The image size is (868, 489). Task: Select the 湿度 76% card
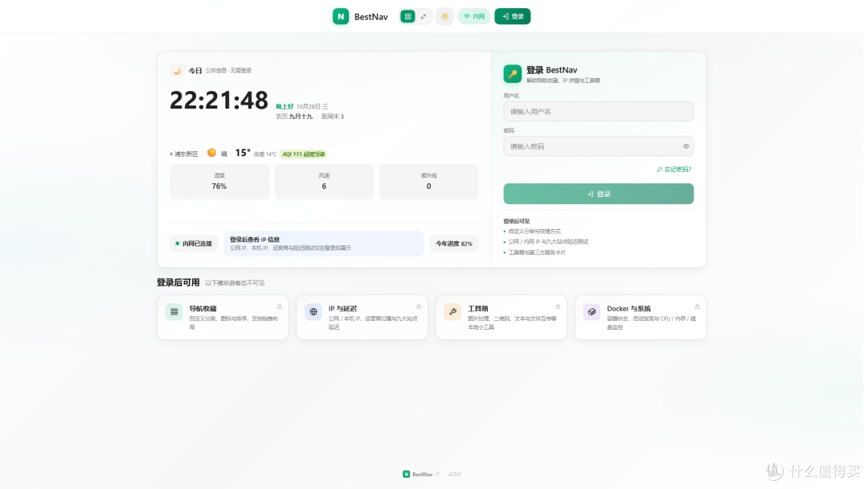[219, 181]
